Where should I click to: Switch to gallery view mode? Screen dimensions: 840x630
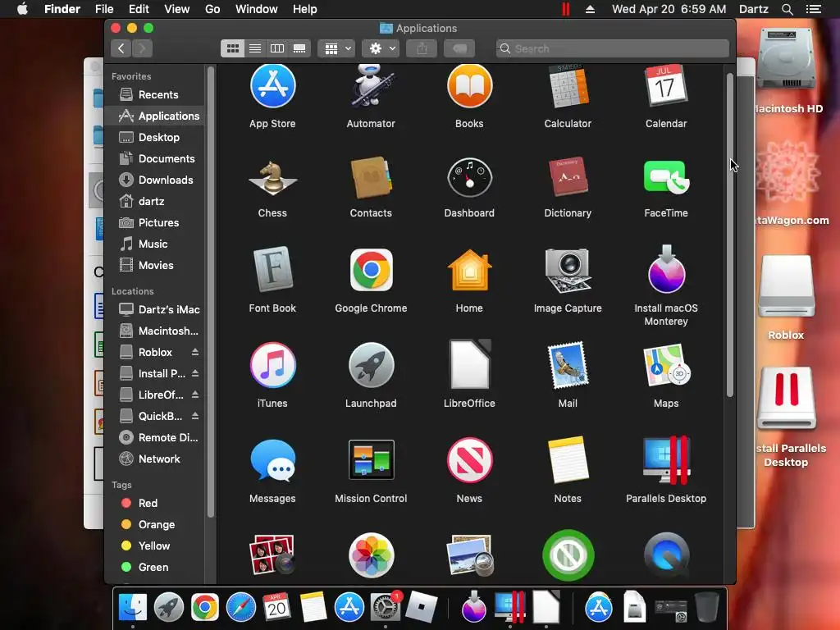(299, 48)
